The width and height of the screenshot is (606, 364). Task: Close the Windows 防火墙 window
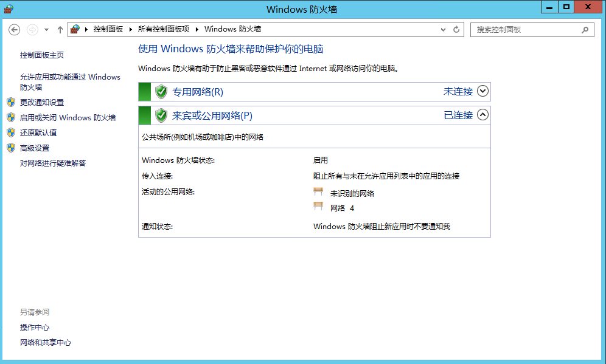point(588,7)
